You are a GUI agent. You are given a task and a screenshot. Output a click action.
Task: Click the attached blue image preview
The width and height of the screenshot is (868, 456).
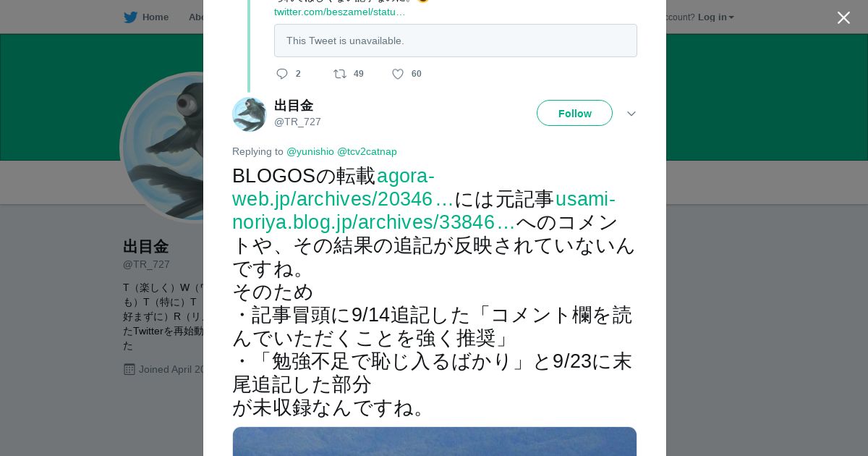[435, 442]
